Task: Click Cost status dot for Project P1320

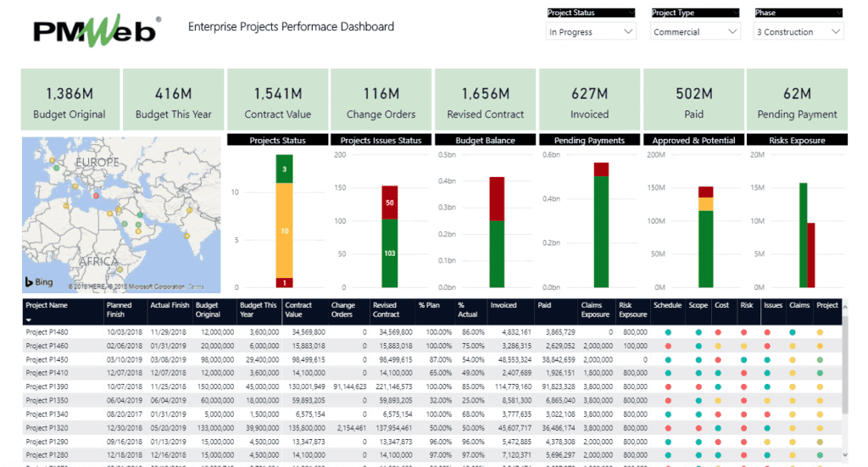Action: [x=718, y=428]
